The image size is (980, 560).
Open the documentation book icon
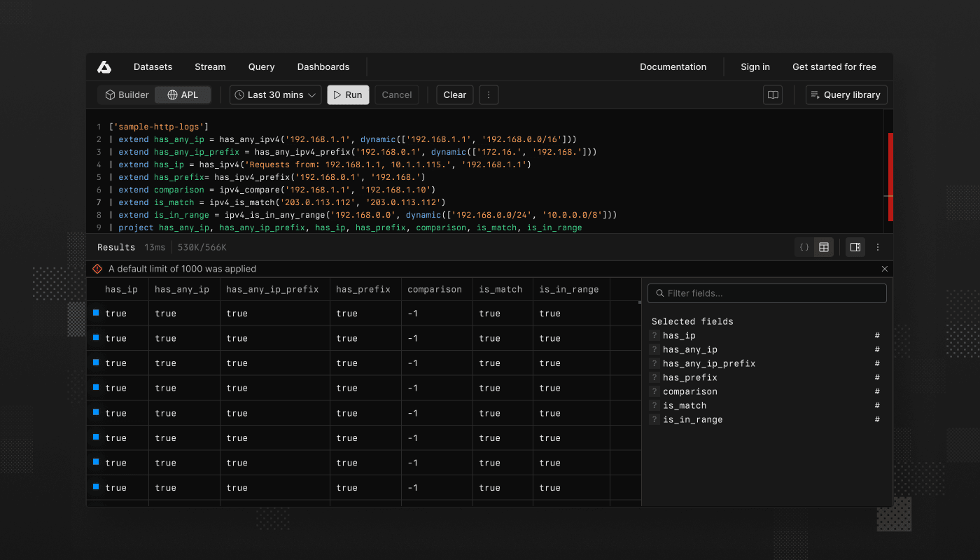coord(772,94)
